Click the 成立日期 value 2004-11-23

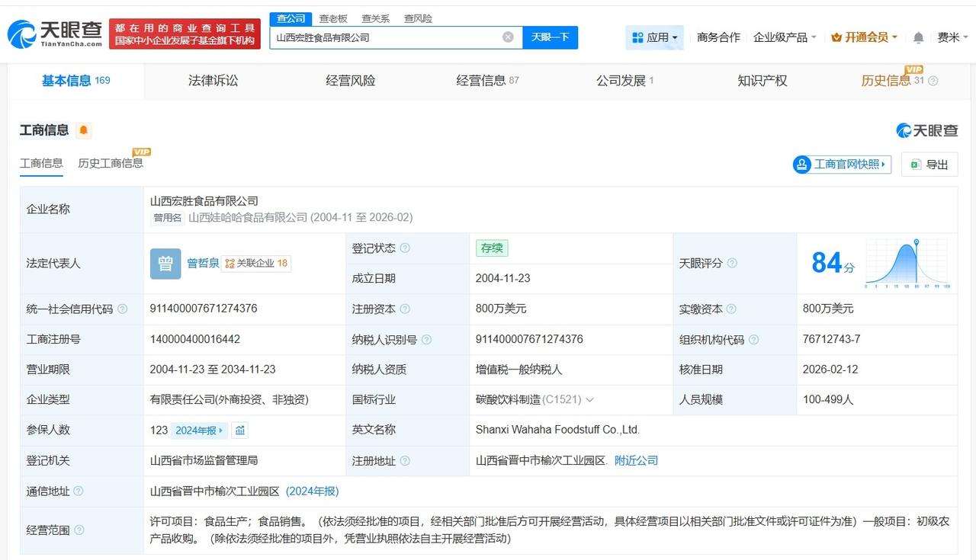502,279
